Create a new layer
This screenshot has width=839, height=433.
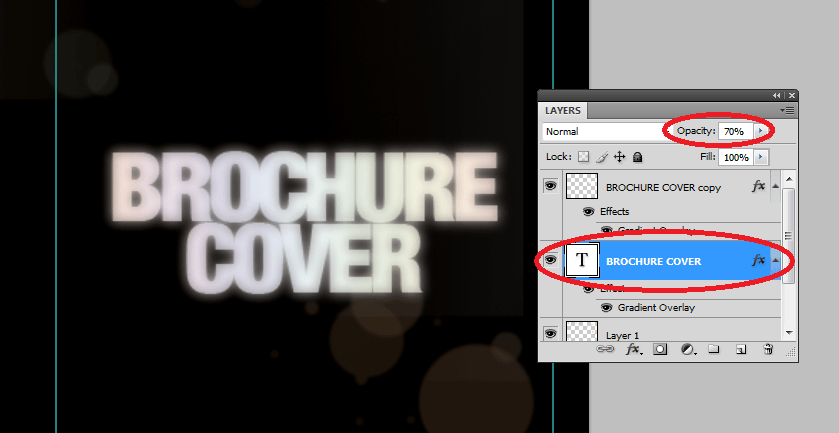pyautogui.click(x=741, y=350)
